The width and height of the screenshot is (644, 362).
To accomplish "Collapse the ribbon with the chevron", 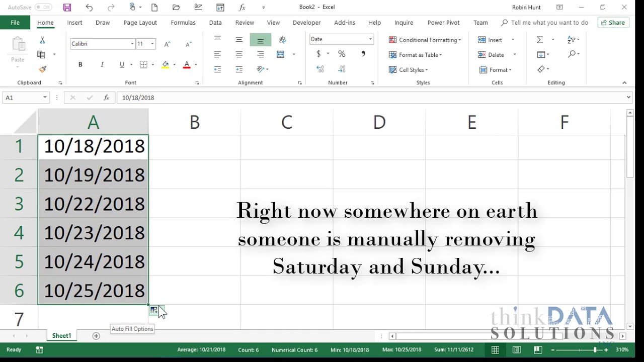I will click(624, 82).
